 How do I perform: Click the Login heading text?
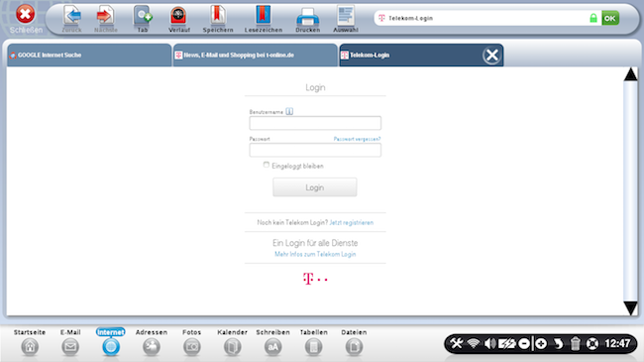point(315,87)
